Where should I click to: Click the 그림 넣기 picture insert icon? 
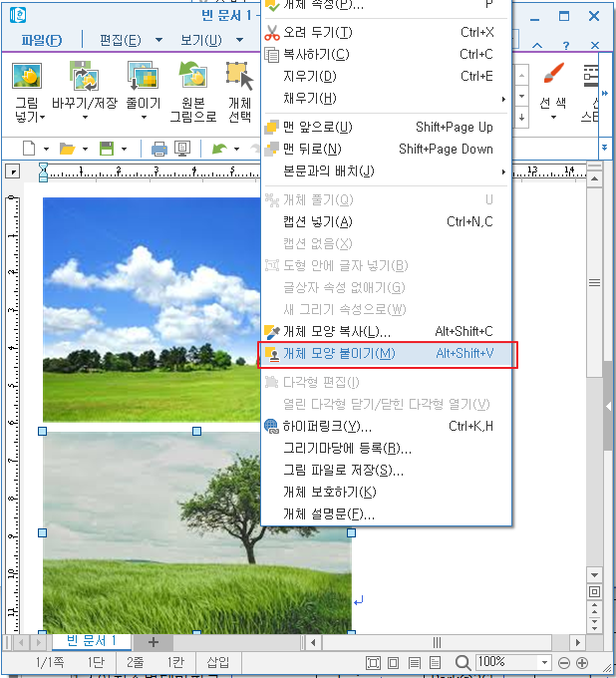pyautogui.click(x=27, y=76)
